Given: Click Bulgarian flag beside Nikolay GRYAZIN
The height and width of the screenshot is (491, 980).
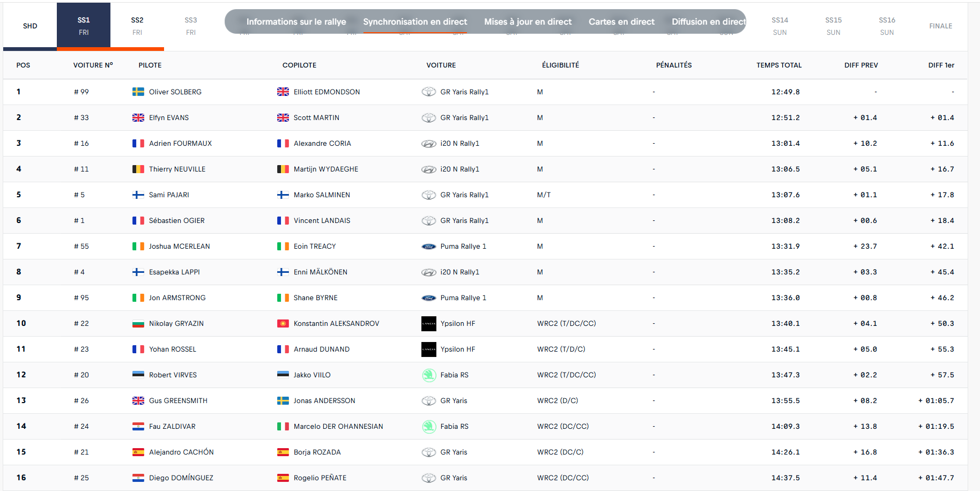Looking at the screenshot, I should click(x=138, y=323).
